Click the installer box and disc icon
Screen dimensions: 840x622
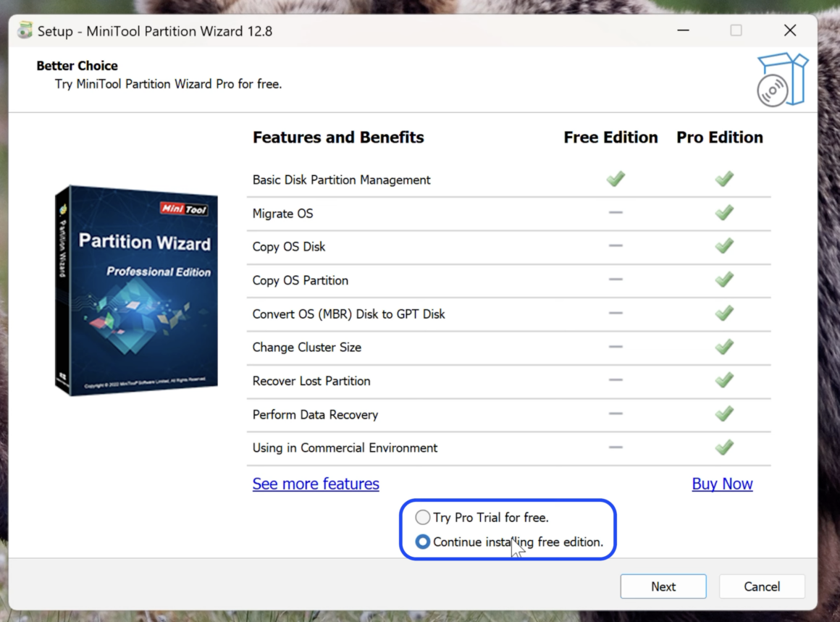tap(782, 80)
